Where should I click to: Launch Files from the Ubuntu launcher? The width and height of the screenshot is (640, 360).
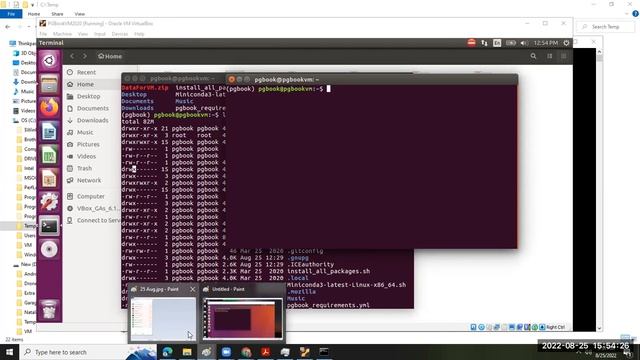tap(49, 84)
